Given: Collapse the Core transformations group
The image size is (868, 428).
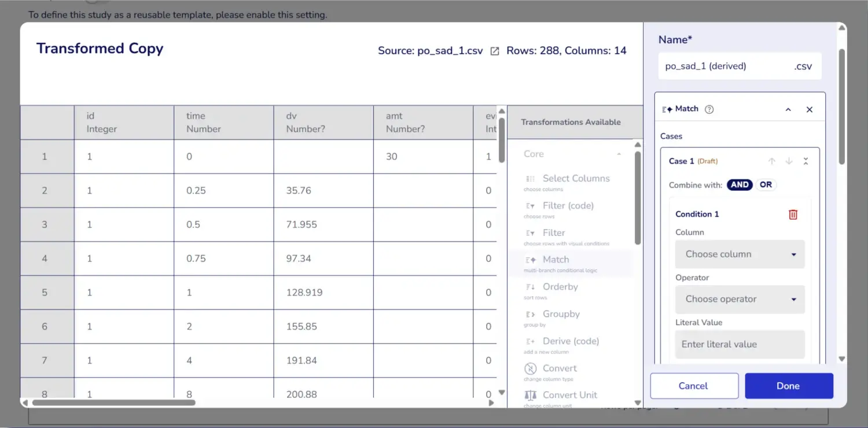Looking at the screenshot, I should click(619, 154).
